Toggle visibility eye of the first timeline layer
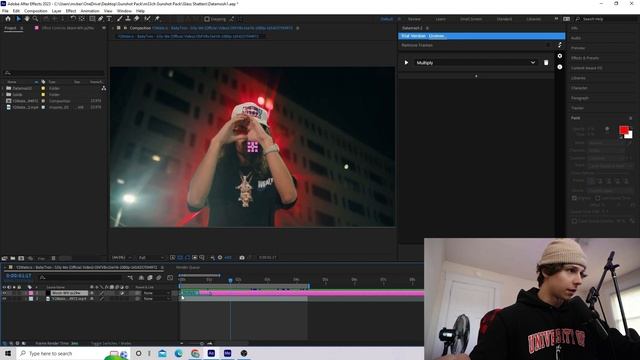The height and width of the screenshot is (360, 640). coord(4,293)
